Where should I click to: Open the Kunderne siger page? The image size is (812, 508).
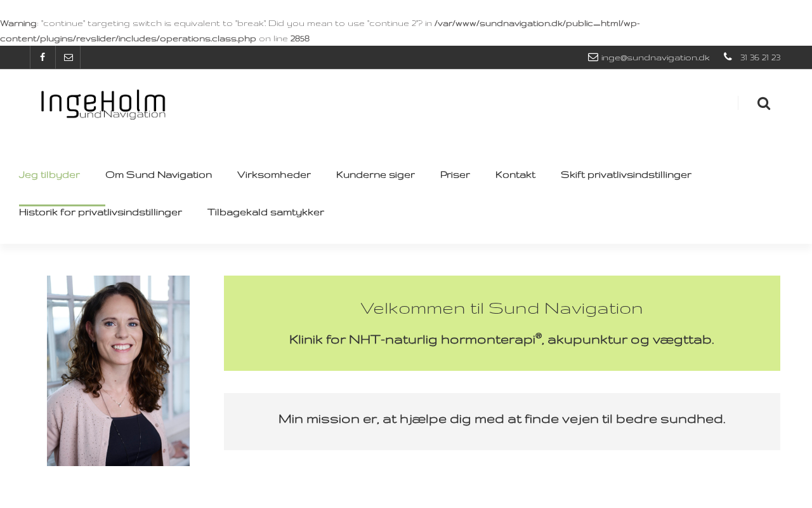[x=376, y=175]
